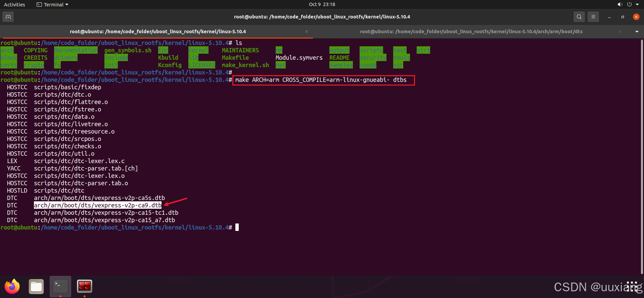Switch to the linux-5.10.4 terminal tab

pyautogui.click(x=158, y=32)
